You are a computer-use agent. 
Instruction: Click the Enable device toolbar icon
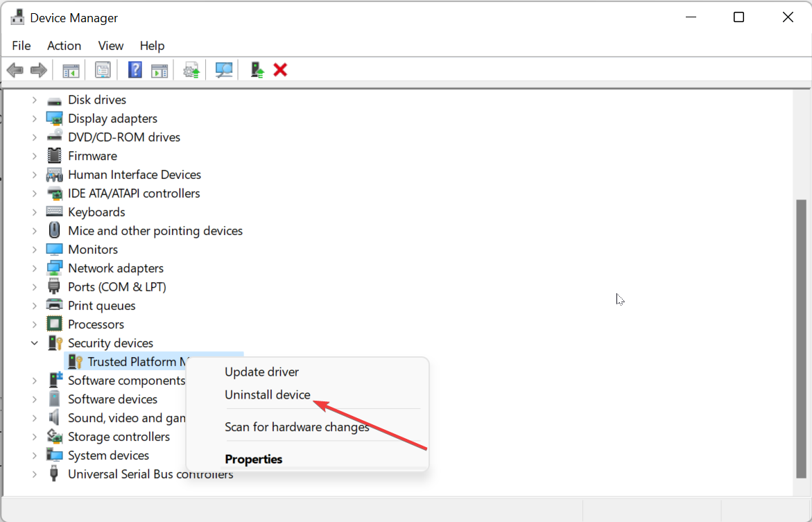[257, 70]
